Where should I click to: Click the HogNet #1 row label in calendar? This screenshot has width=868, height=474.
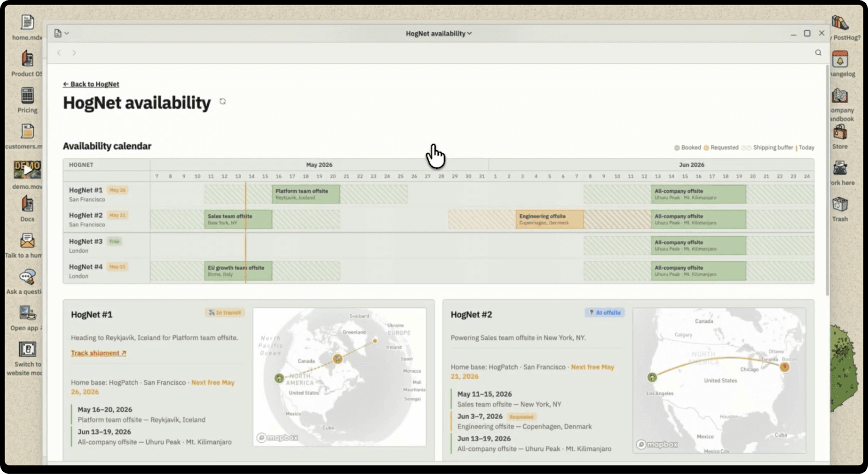coord(86,190)
